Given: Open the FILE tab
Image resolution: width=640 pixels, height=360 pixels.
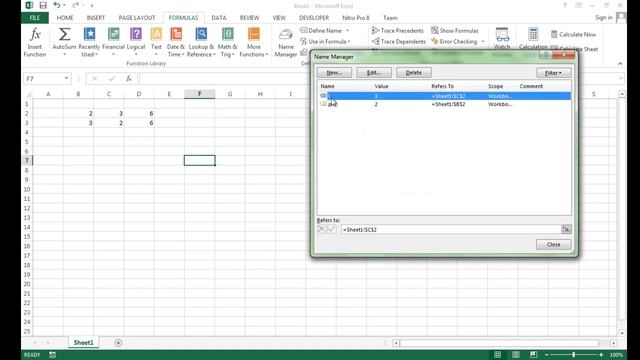Looking at the screenshot, I should (35, 18).
